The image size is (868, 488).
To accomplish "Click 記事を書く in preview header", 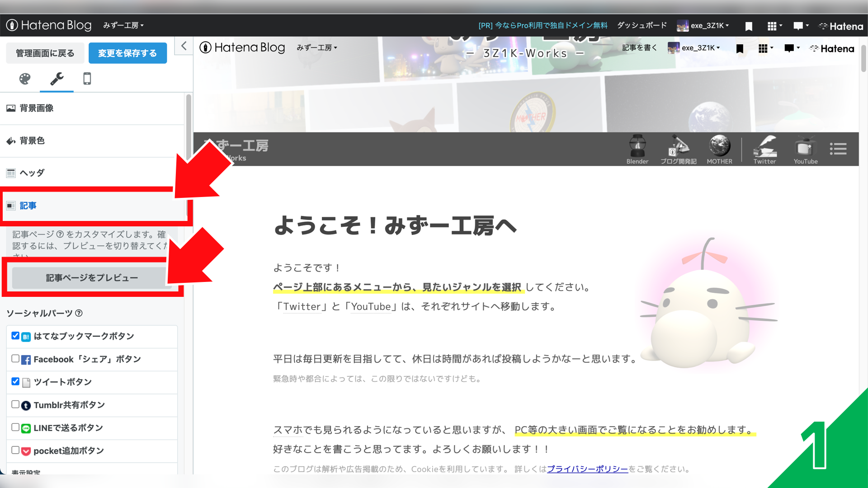I will point(639,47).
